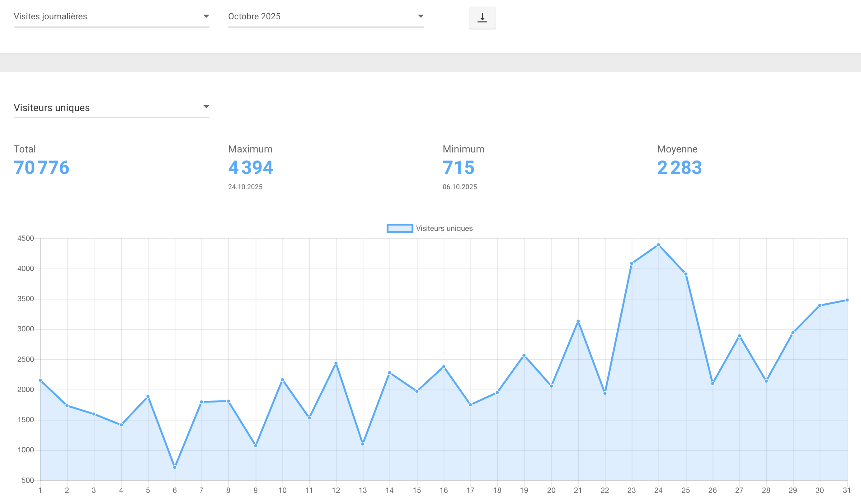Open the Visites journalières dropdown

click(111, 16)
